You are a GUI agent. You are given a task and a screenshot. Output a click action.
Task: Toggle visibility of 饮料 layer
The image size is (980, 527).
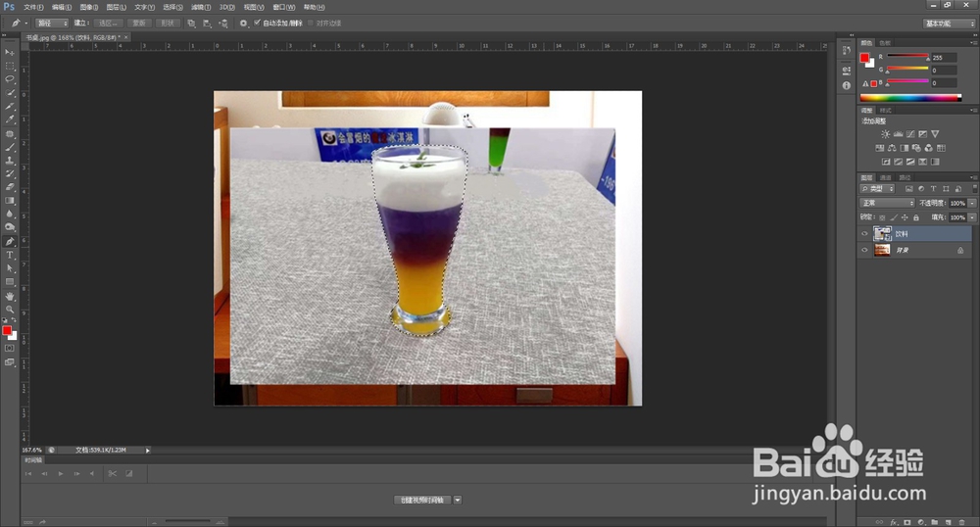pos(864,233)
